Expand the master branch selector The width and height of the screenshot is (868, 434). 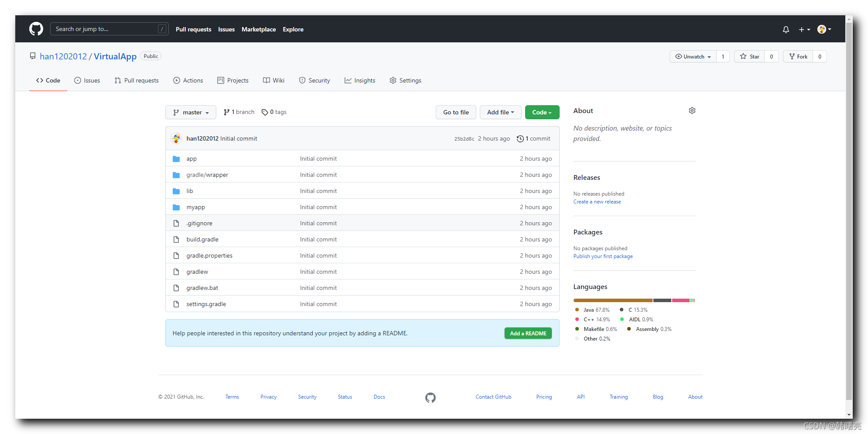[191, 112]
